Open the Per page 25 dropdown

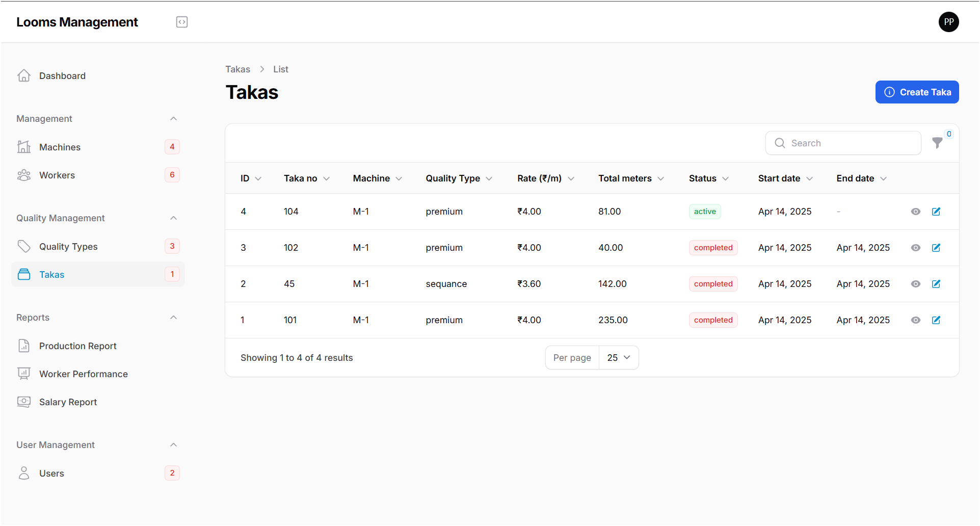[x=618, y=357]
